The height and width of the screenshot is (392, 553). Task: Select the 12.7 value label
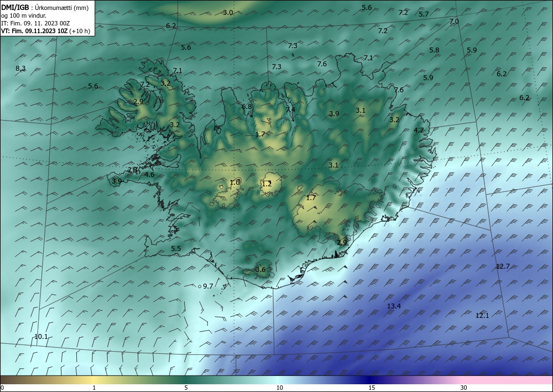pos(503,266)
